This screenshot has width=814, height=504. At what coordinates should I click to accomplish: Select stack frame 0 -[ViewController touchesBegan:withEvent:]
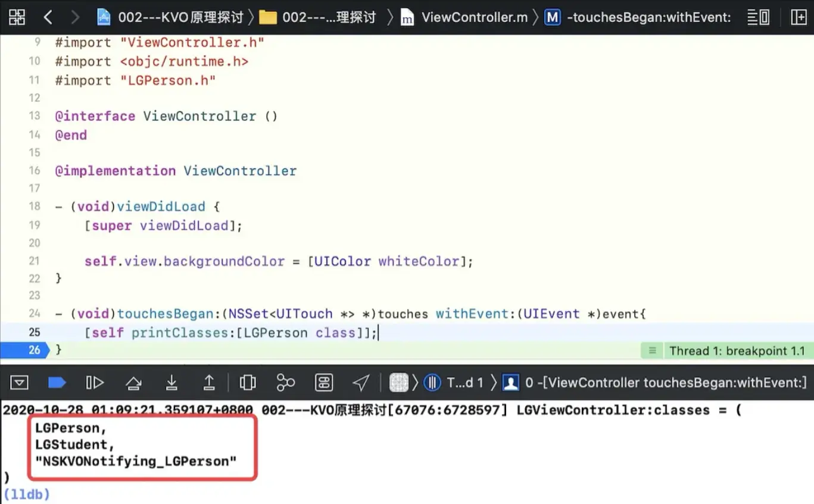tap(654, 382)
